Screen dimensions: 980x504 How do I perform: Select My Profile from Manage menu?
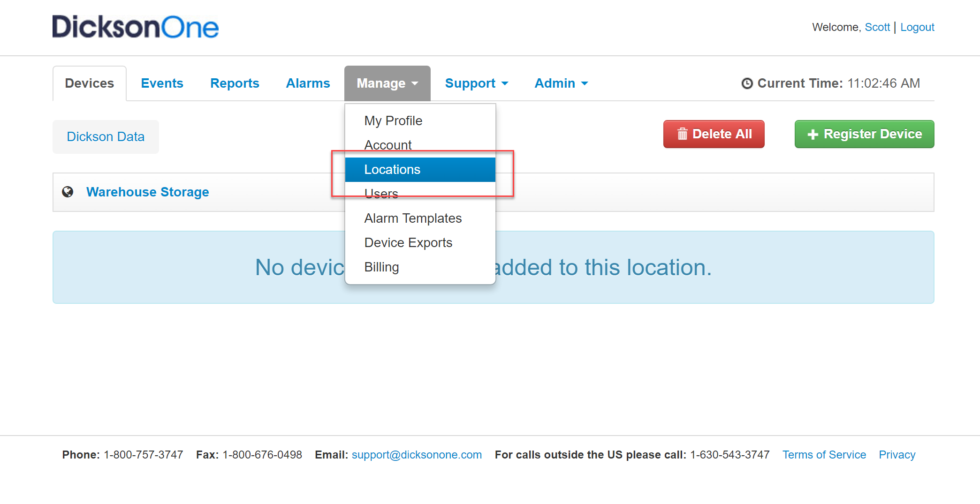click(420, 120)
